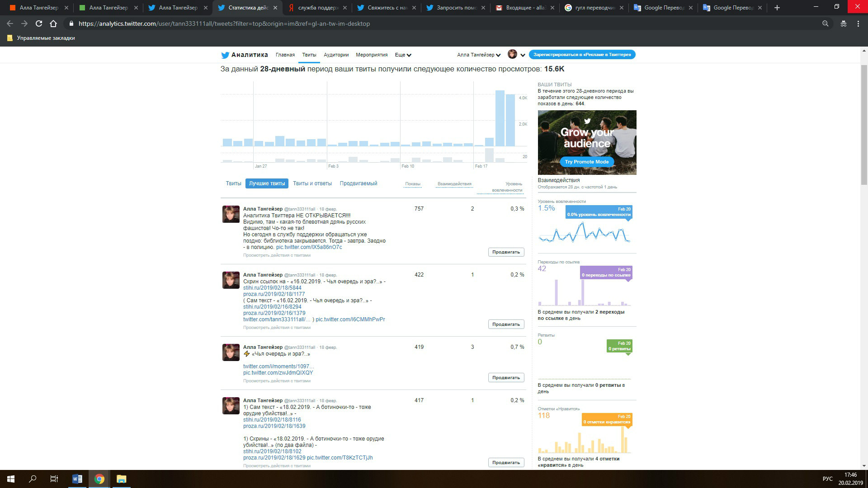Open File Explorer from the taskbar
The width and height of the screenshot is (868, 488).
pyautogui.click(x=121, y=479)
